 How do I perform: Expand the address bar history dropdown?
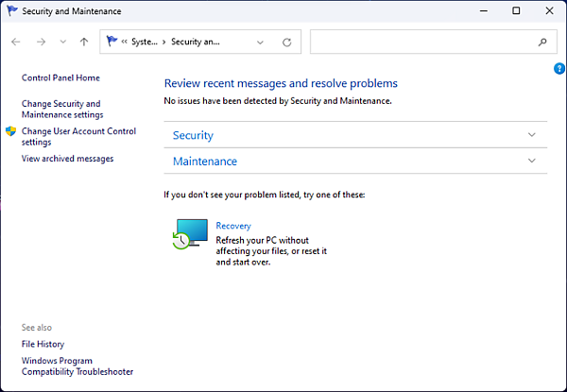(x=260, y=43)
